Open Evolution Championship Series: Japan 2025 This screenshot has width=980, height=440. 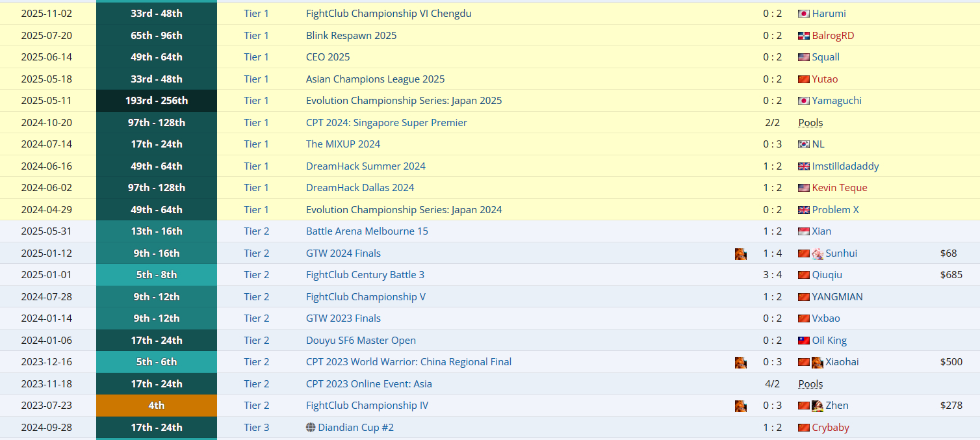coord(404,101)
